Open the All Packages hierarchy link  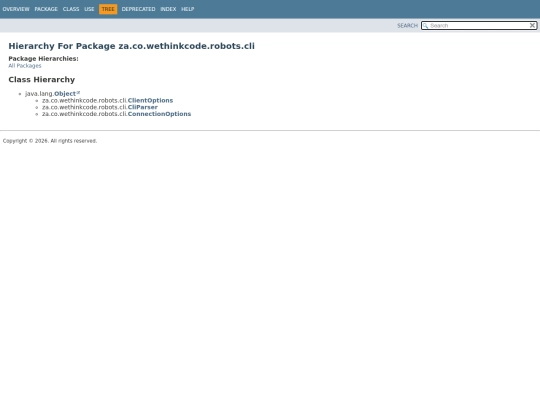25,66
